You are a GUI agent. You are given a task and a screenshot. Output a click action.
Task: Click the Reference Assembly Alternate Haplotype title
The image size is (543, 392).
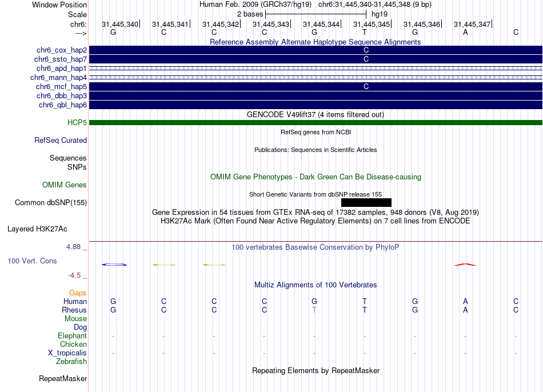(x=316, y=42)
